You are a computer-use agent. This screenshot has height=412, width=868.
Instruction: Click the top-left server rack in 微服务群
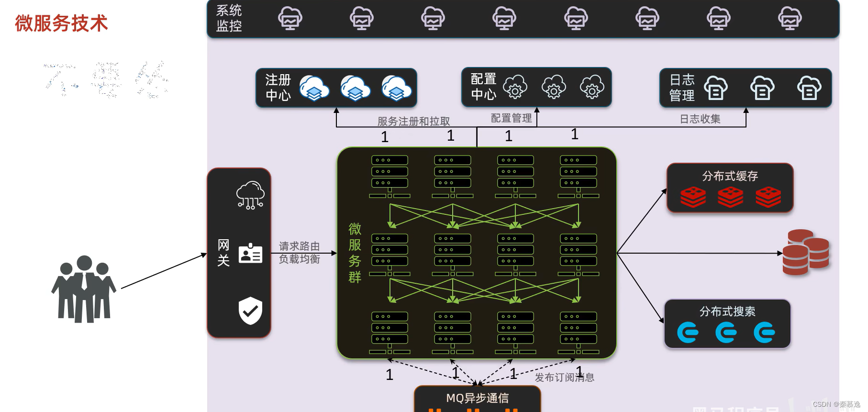[389, 177]
